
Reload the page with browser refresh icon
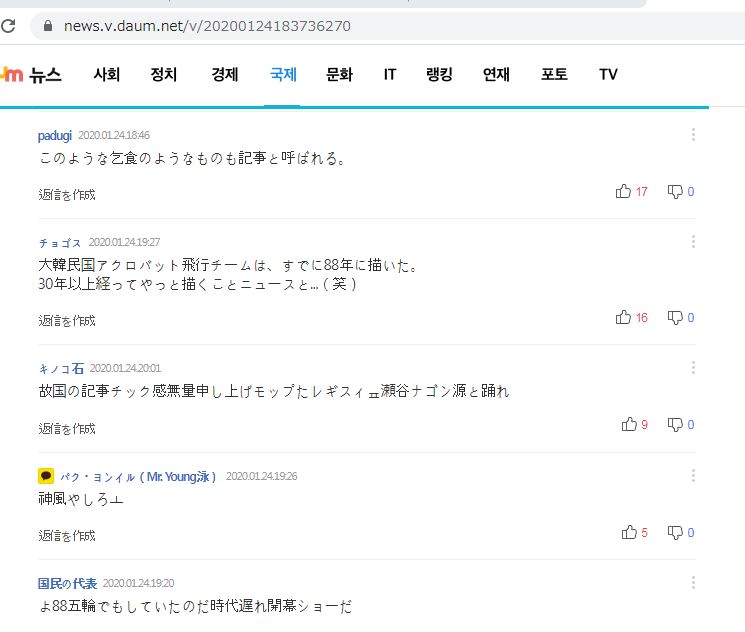(x=9, y=26)
